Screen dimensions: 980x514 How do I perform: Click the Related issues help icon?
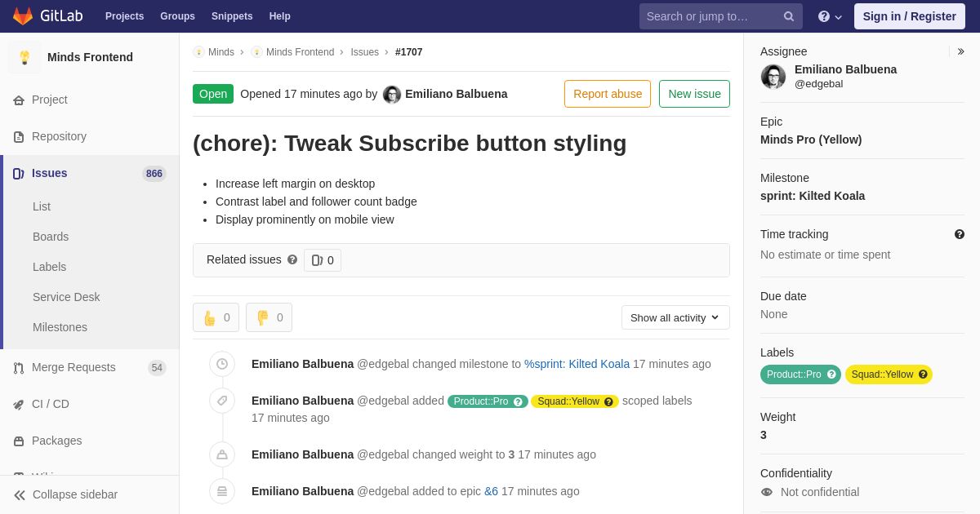pyautogui.click(x=292, y=259)
